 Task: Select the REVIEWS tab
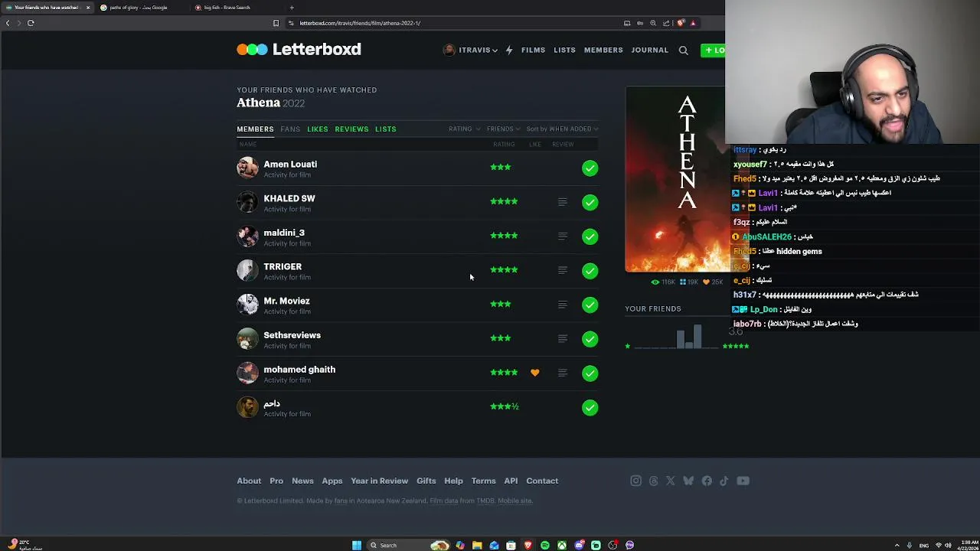pyautogui.click(x=351, y=129)
